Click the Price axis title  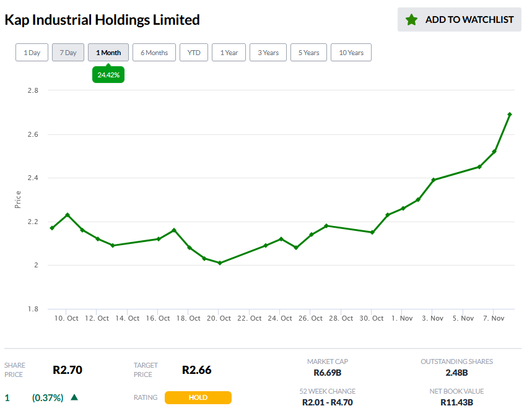tap(17, 199)
